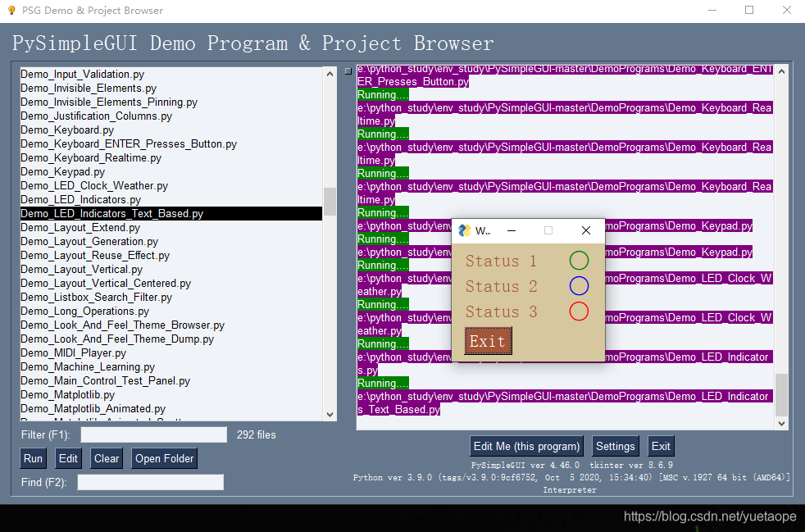Screen dimensions: 805x532
Task: Minimize the LED indicator popup window
Action: (x=512, y=230)
